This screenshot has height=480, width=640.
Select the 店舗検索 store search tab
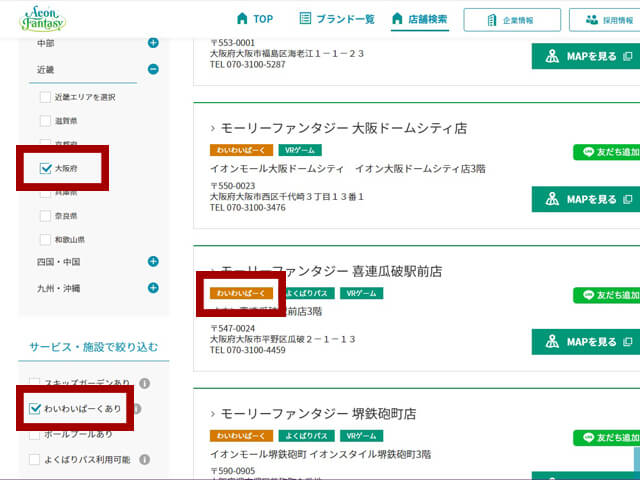420,19
